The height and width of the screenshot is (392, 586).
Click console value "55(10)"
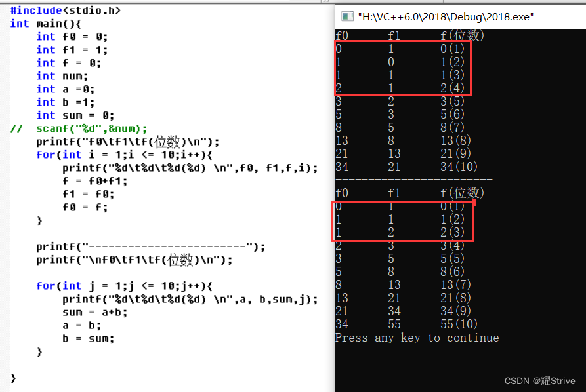459,324
